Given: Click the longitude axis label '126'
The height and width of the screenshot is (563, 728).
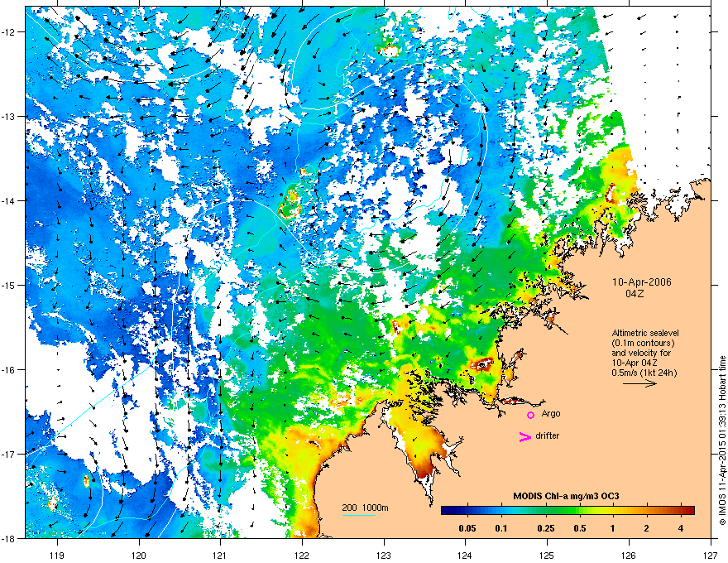Looking at the screenshot, I should (x=629, y=555).
